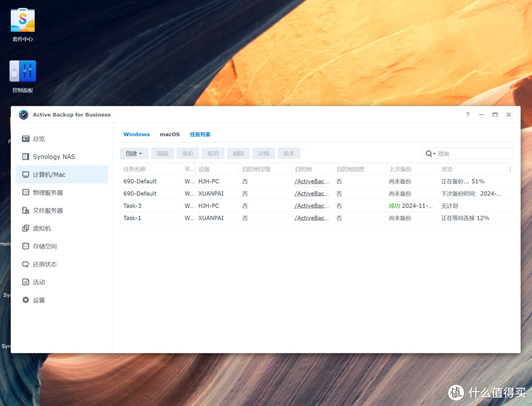Click the help question mark icon
Screen dimensions: 532x406
pyautogui.click(x=467, y=115)
